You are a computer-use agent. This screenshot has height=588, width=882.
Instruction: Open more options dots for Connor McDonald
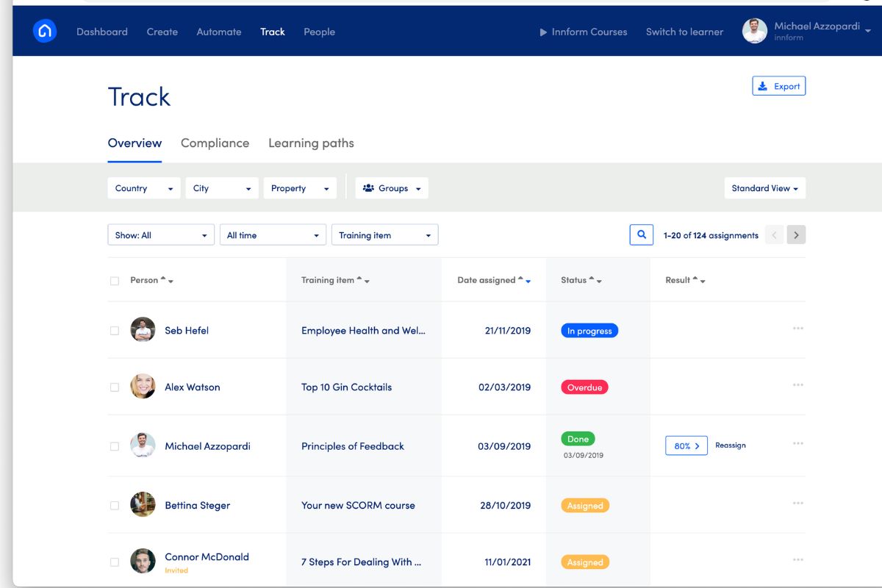tap(798, 560)
